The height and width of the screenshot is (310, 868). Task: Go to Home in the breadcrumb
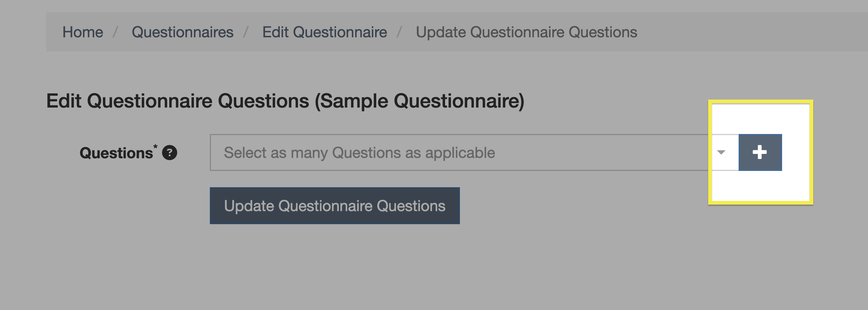point(83,32)
